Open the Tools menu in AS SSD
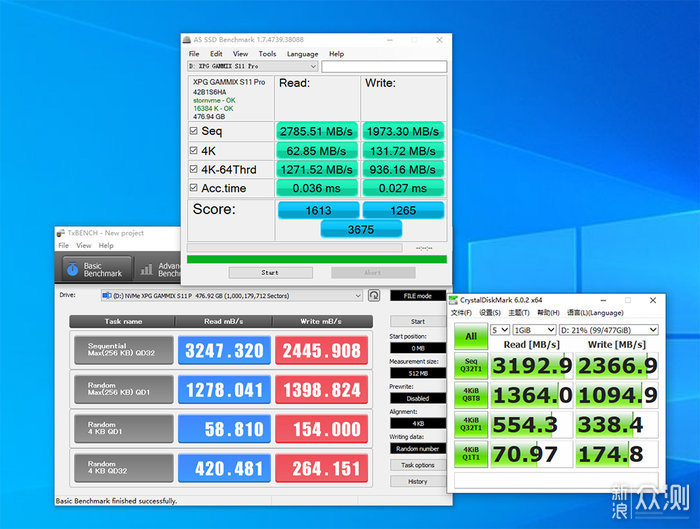This screenshot has height=529, width=700. point(267,54)
